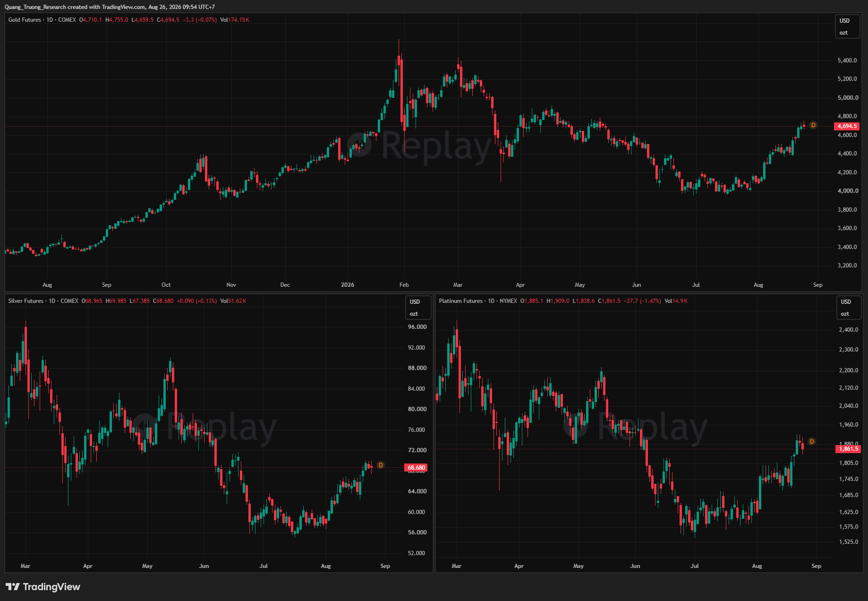
Task: Click the Dec label on Gold time axis
Action: [x=285, y=285]
